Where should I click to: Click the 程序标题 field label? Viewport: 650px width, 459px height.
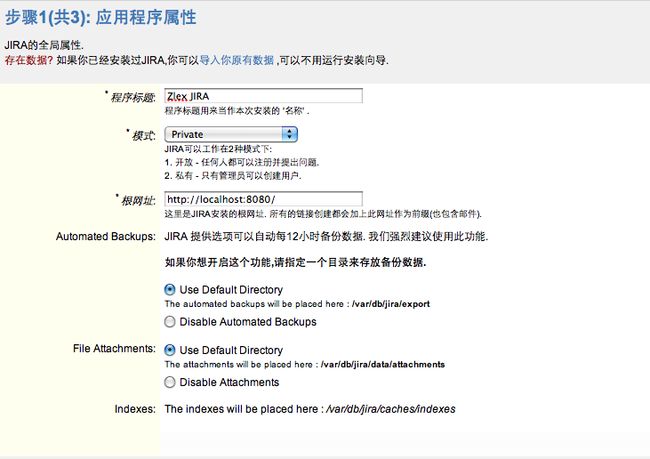[133, 97]
